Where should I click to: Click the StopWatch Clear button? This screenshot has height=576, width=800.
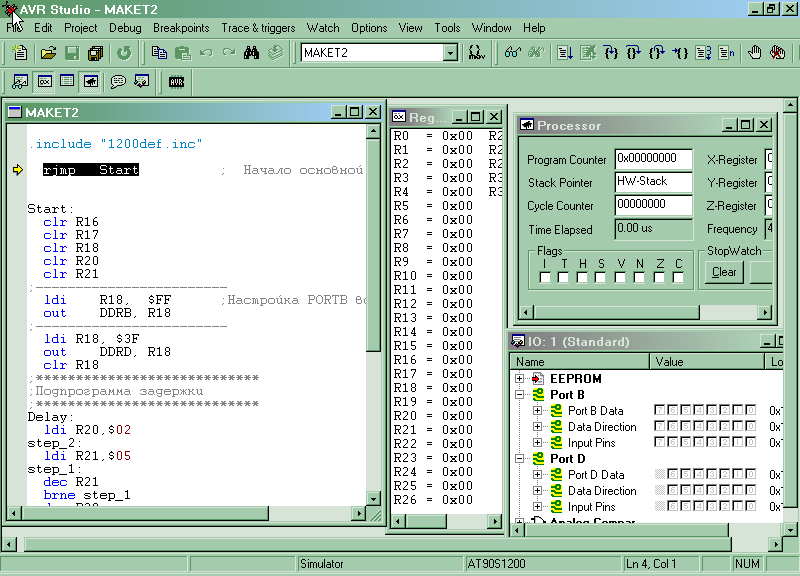tap(724, 272)
